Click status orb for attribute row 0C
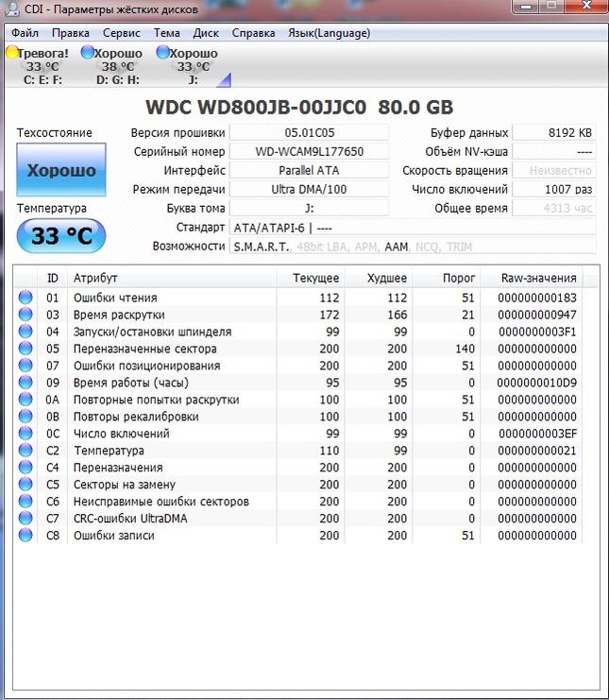Screen dimensions: 609x700 click(25, 433)
